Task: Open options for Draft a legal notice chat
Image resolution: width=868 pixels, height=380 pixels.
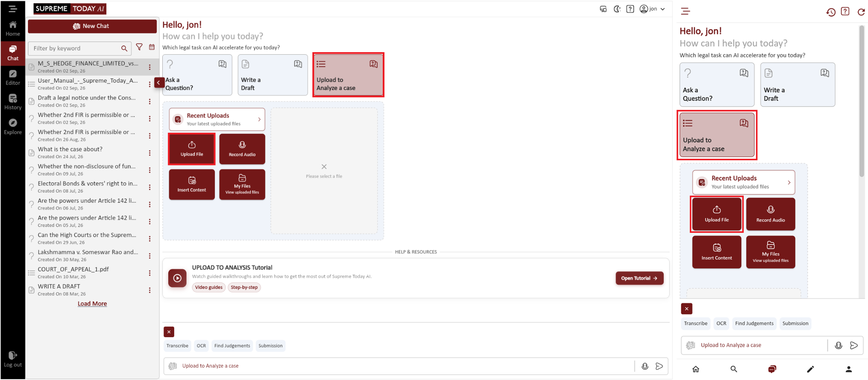Action: pos(150,101)
